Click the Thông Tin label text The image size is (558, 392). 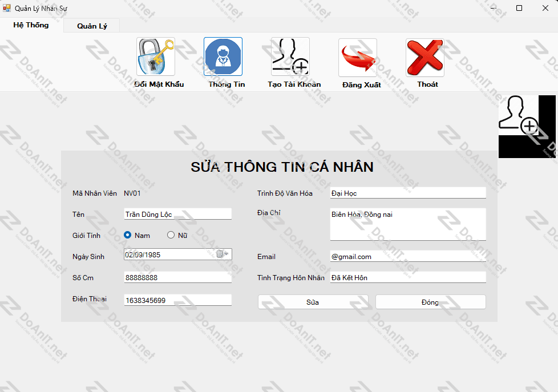pyautogui.click(x=227, y=84)
